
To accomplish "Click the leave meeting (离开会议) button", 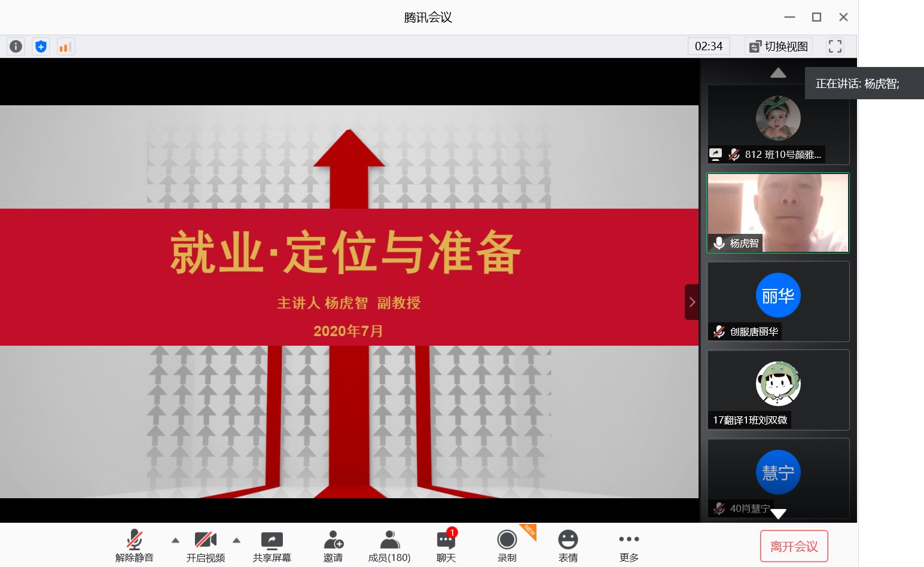I will [794, 546].
